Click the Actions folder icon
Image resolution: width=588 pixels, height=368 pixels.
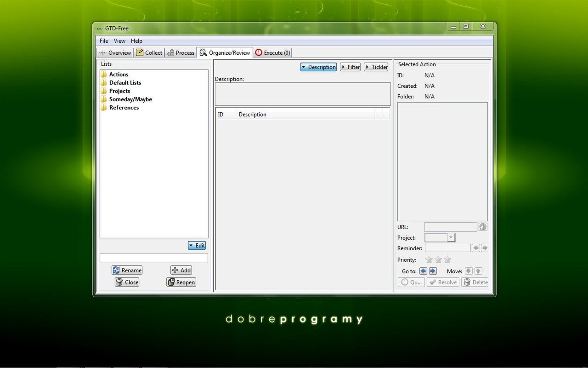(104, 75)
